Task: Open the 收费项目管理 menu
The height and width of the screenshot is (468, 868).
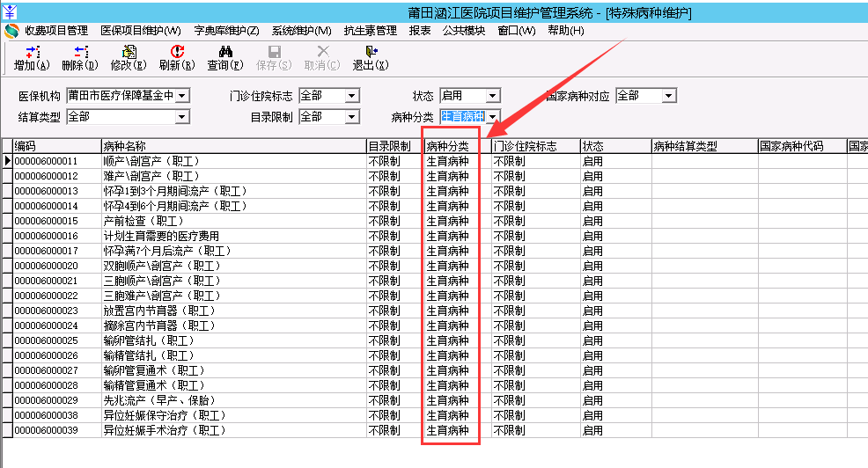Action: point(56,31)
